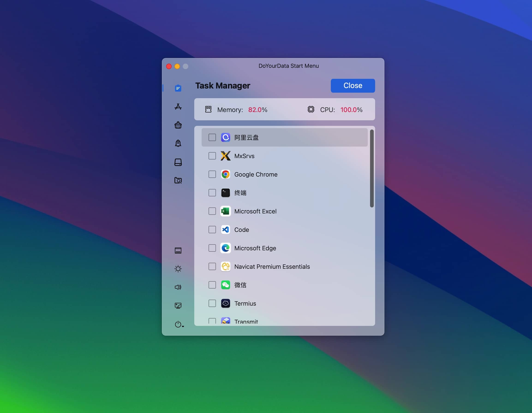Click the Navicat Premium Essentials app icon
Viewport: 532px width, 413px height.
coord(226,266)
